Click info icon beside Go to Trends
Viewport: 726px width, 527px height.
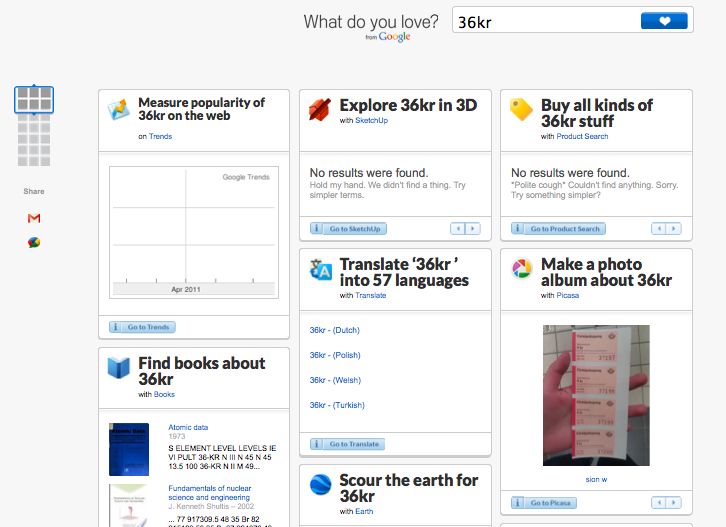click(x=115, y=327)
